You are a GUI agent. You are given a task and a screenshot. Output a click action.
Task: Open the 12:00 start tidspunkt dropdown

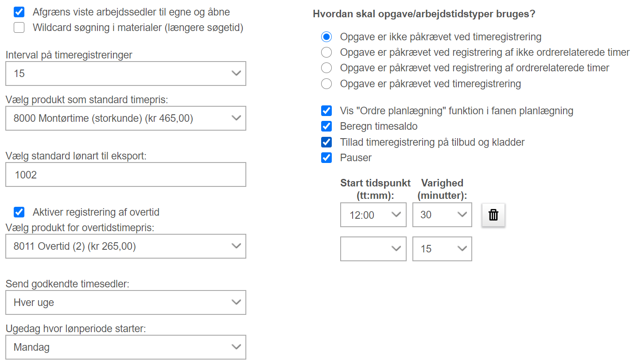point(373,215)
